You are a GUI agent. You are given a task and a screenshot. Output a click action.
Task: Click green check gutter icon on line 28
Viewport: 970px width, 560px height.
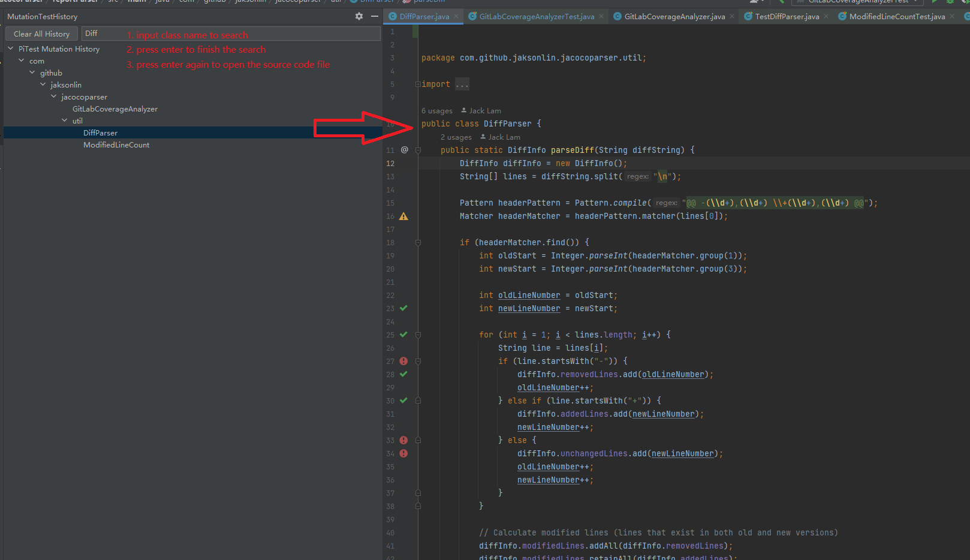tap(403, 374)
